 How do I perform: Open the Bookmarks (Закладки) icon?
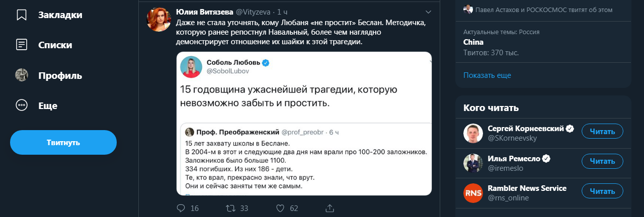tap(22, 15)
